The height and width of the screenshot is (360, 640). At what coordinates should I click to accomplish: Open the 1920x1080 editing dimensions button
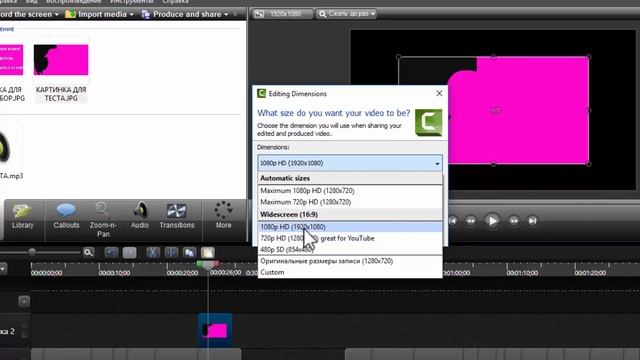(282, 14)
